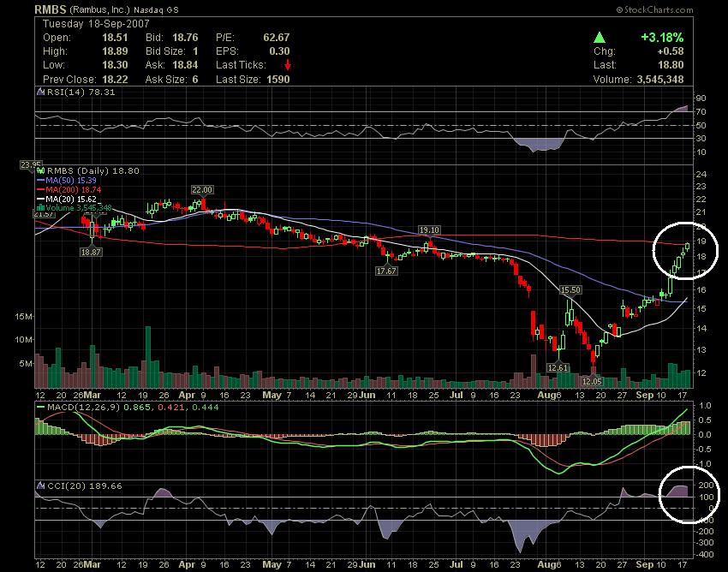The image size is (728, 572).
Task: Click the volume bars icon in the legend
Action: point(41,208)
